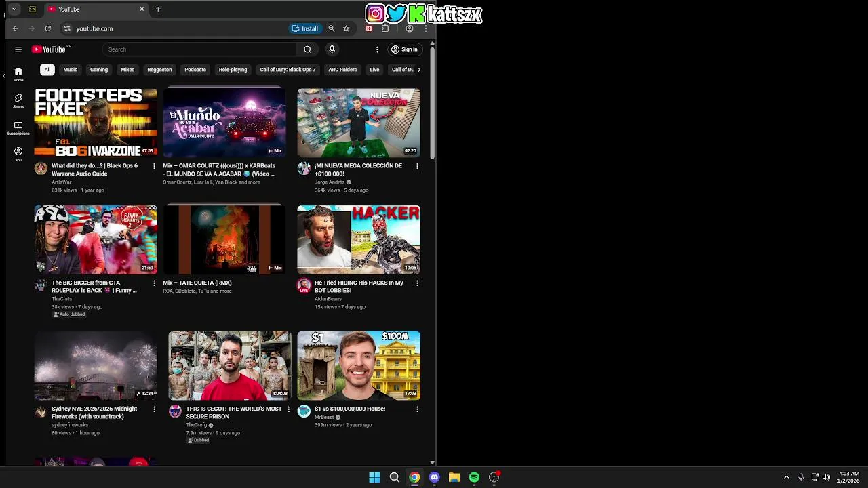This screenshot has width=868, height=488.
Task: Open Spotify from the taskbar
Action: point(474,477)
